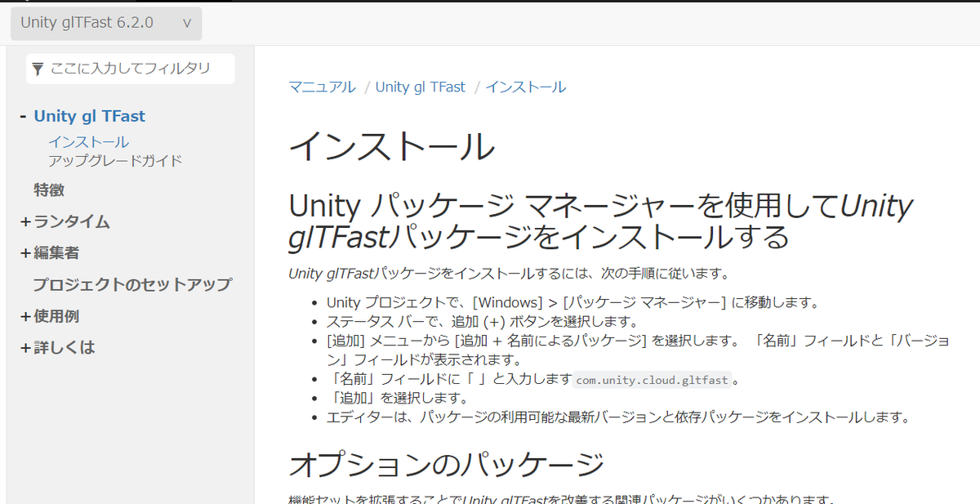This screenshot has height=504, width=980.
Task: Open the Unity gl TFast sidebar entry
Action: click(x=90, y=117)
